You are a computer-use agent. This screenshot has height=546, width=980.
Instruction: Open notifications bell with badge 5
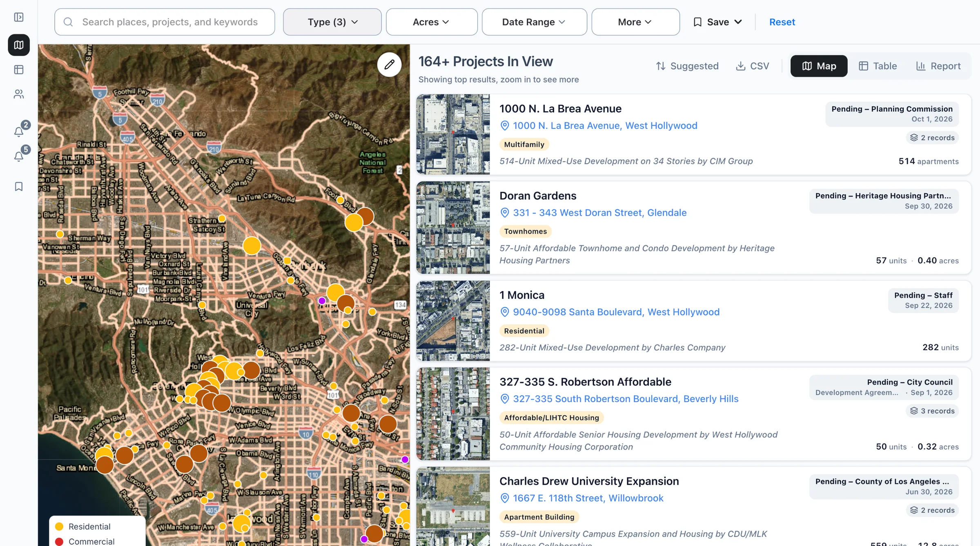19,157
